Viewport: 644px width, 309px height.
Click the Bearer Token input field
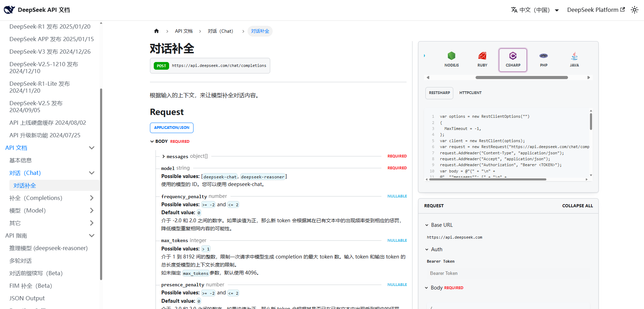pyautogui.click(x=508, y=273)
